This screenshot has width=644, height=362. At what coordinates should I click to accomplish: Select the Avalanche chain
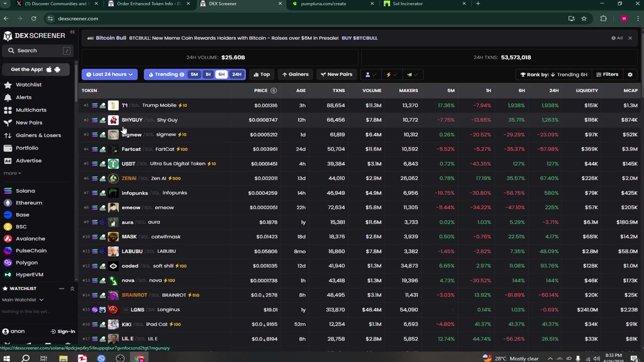[30, 239]
